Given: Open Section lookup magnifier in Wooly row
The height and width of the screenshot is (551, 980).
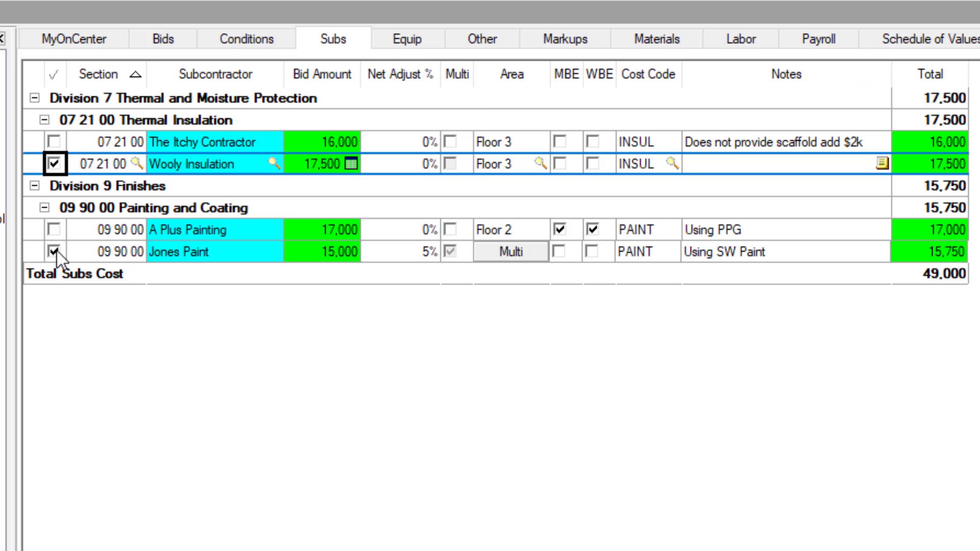Looking at the screenshot, I should 136,163.
